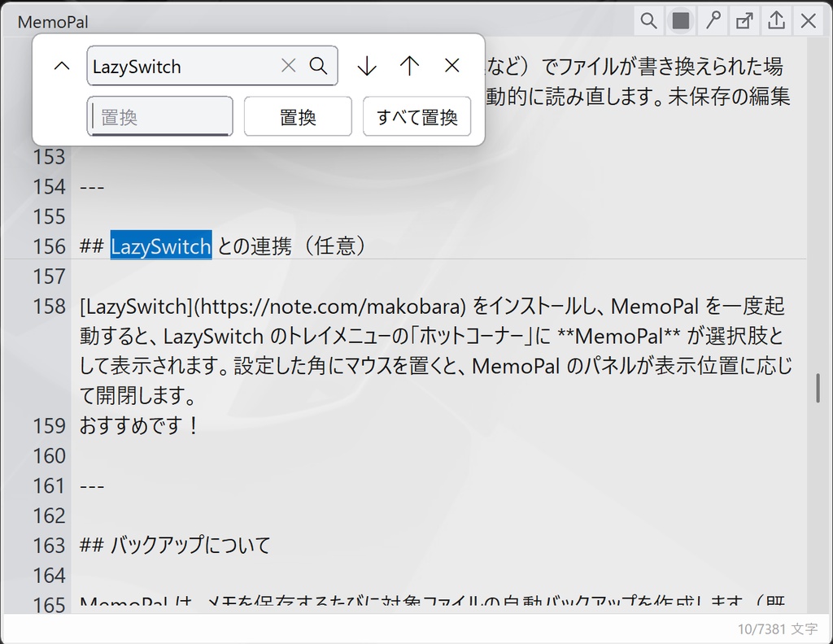
Task: Close the find and replace popup
Action: tap(451, 66)
